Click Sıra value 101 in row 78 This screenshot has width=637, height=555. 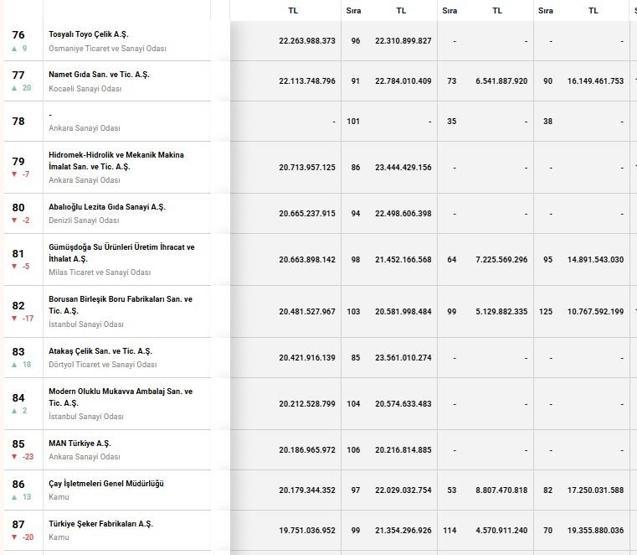coord(353,121)
